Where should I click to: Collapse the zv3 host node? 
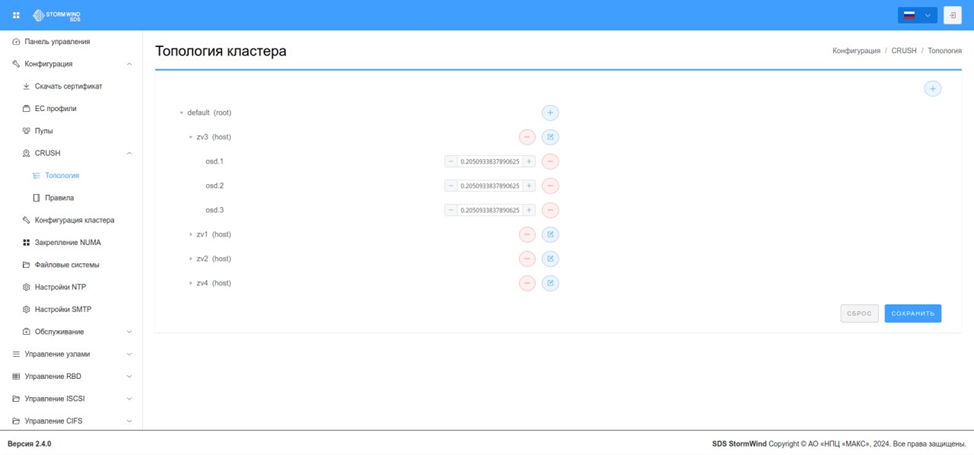191,137
